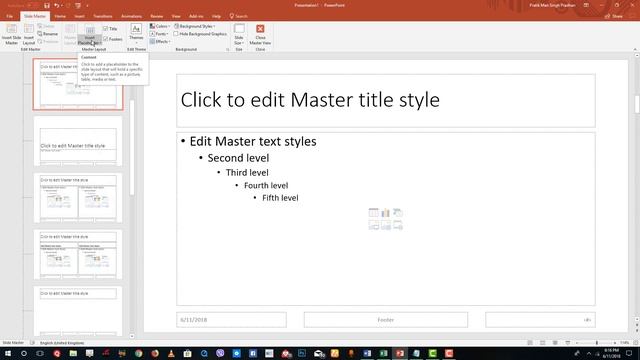Click the date footer placeholder

click(231, 320)
